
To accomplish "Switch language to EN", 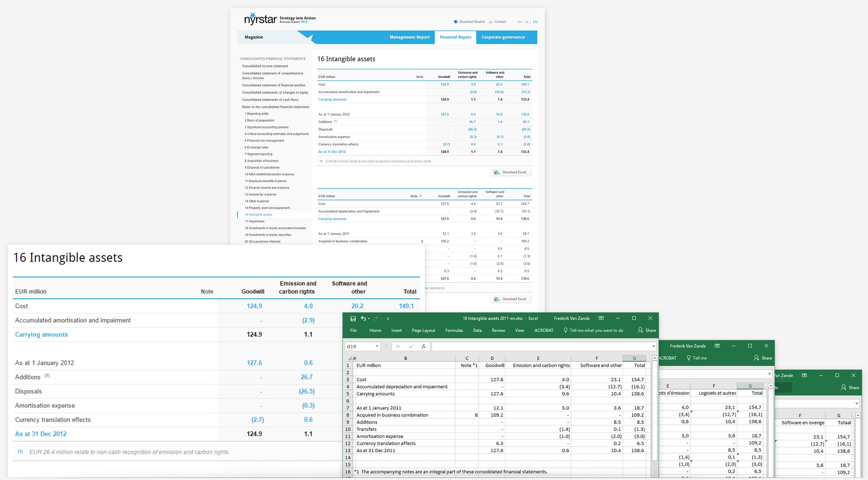I will (535, 22).
